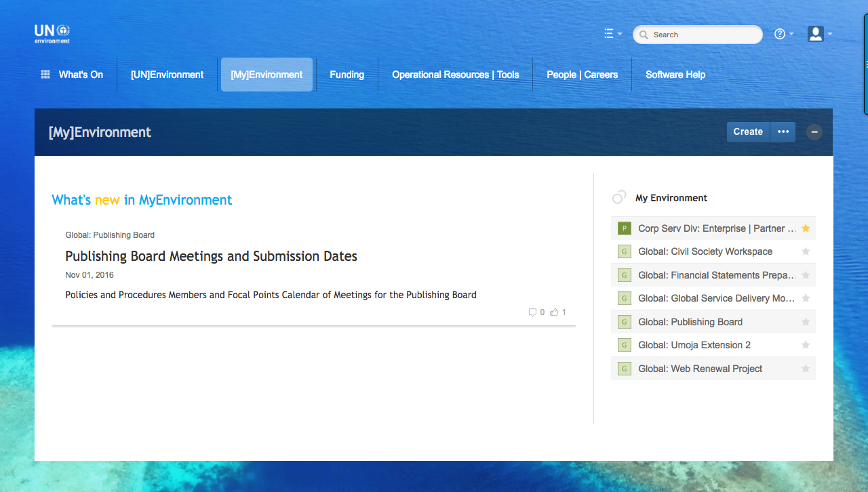Screen dimensions: 868x492
Task: Open Operational Resources | Tools tab
Action: click(456, 75)
